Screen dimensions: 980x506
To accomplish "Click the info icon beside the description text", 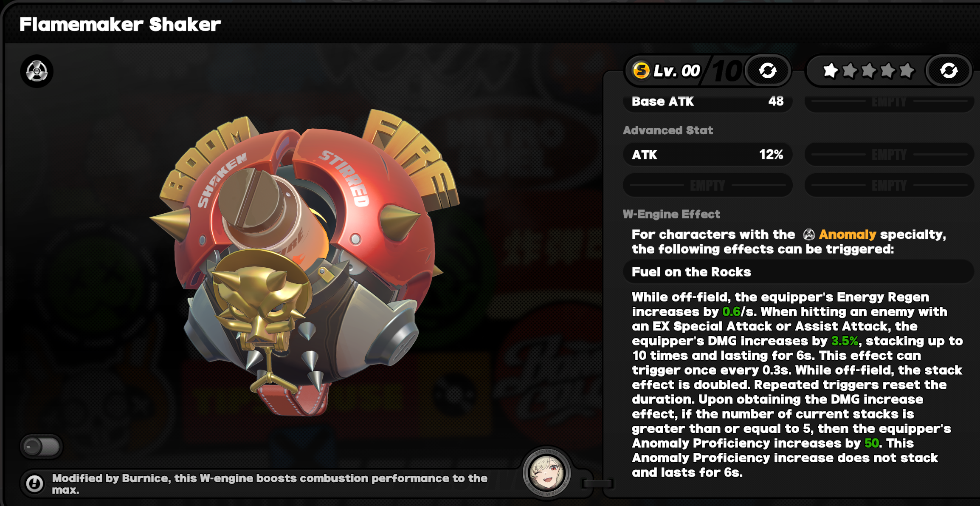I will pyautogui.click(x=34, y=483).
